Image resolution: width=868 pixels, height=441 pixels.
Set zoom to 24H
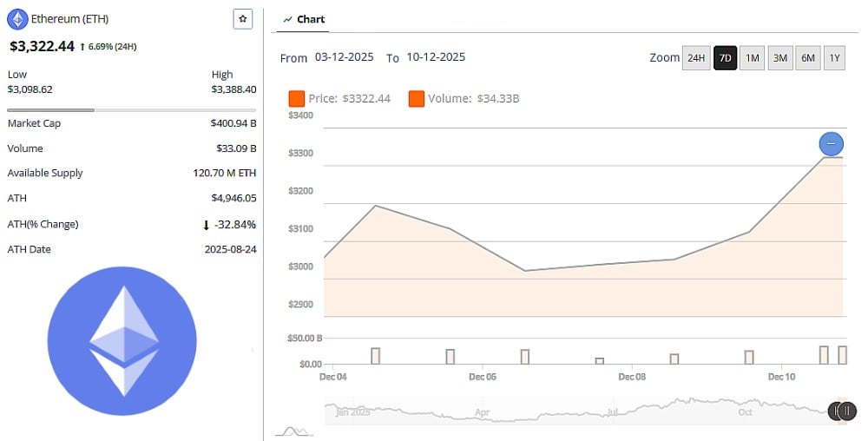(x=696, y=58)
